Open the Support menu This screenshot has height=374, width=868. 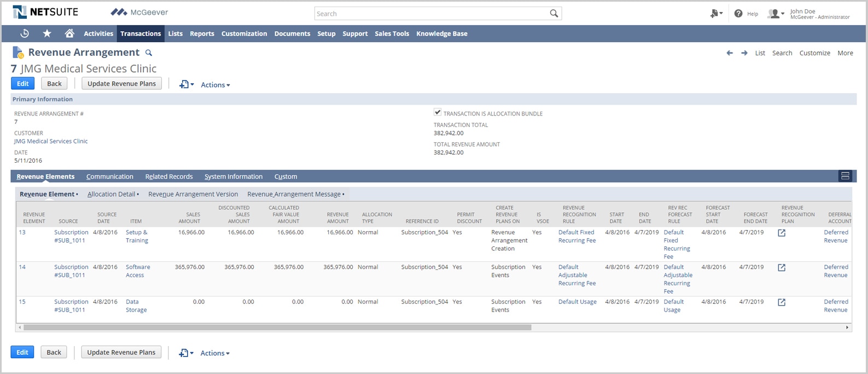[355, 33]
